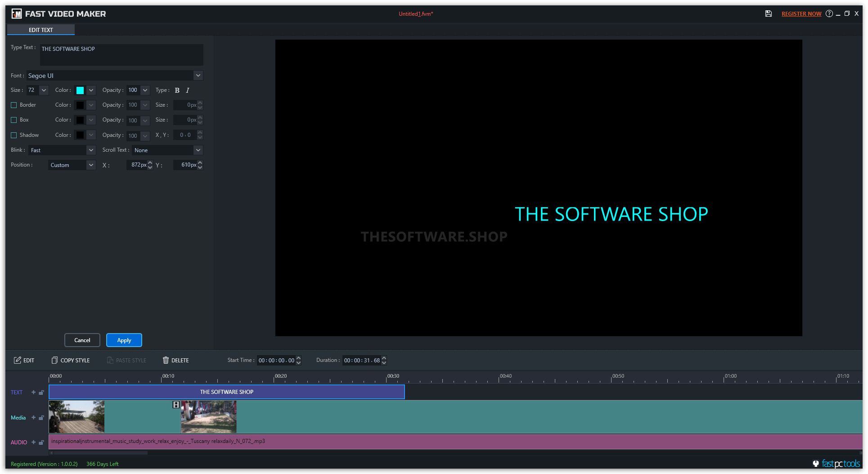The height and width of the screenshot is (474, 868).
Task: Click the Start Time field
Action: tap(276, 361)
